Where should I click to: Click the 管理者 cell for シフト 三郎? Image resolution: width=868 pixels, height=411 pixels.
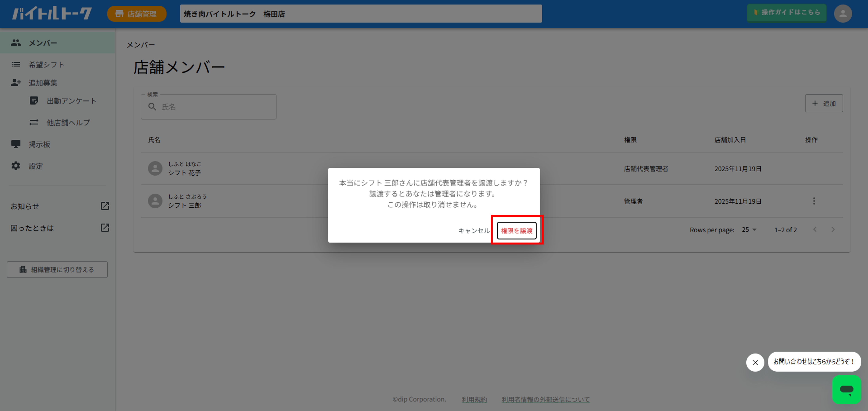coord(633,201)
